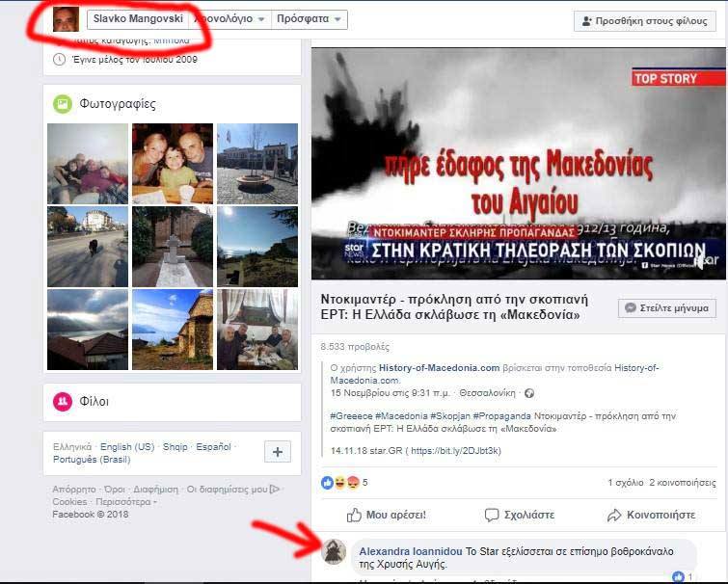This screenshot has width=728, height=584.
Task: Click the blue Like reaction icon
Action: [x=327, y=483]
